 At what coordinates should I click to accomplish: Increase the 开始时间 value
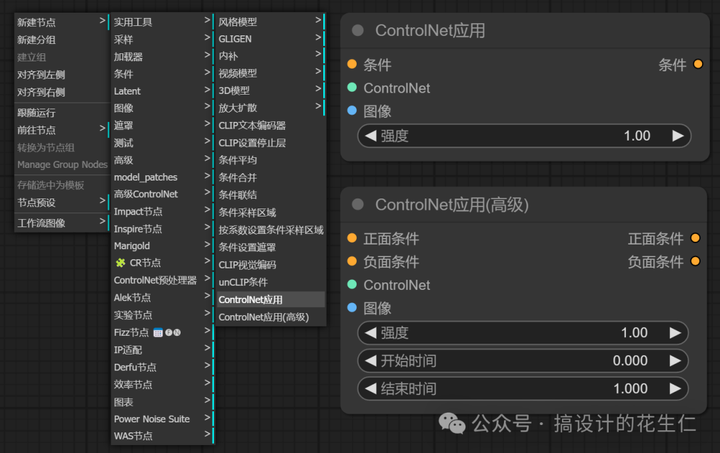pyautogui.click(x=675, y=361)
